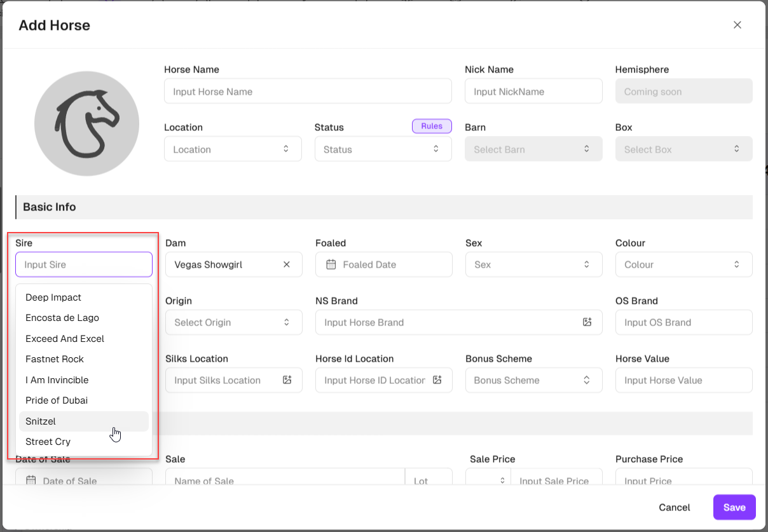Screen dimensions: 768x532
Task: Expand the Sex dropdown
Action: pyautogui.click(x=533, y=264)
